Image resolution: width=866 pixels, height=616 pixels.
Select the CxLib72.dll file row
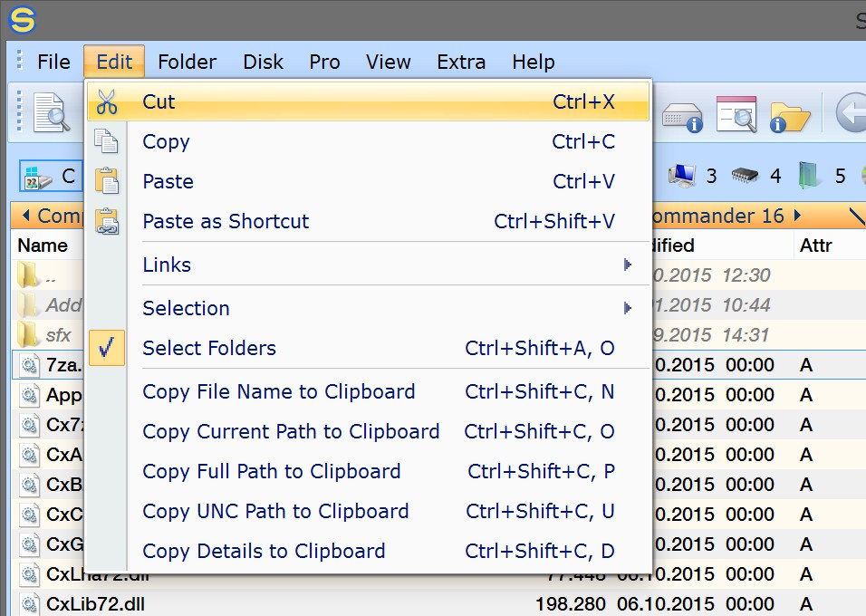(x=95, y=604)
